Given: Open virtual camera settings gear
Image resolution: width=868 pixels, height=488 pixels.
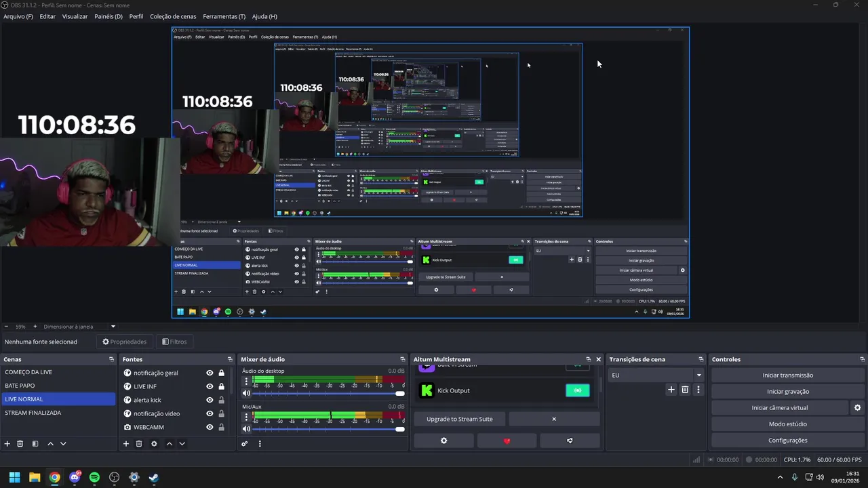Looking at the screenshot, I should click(857, 408).
